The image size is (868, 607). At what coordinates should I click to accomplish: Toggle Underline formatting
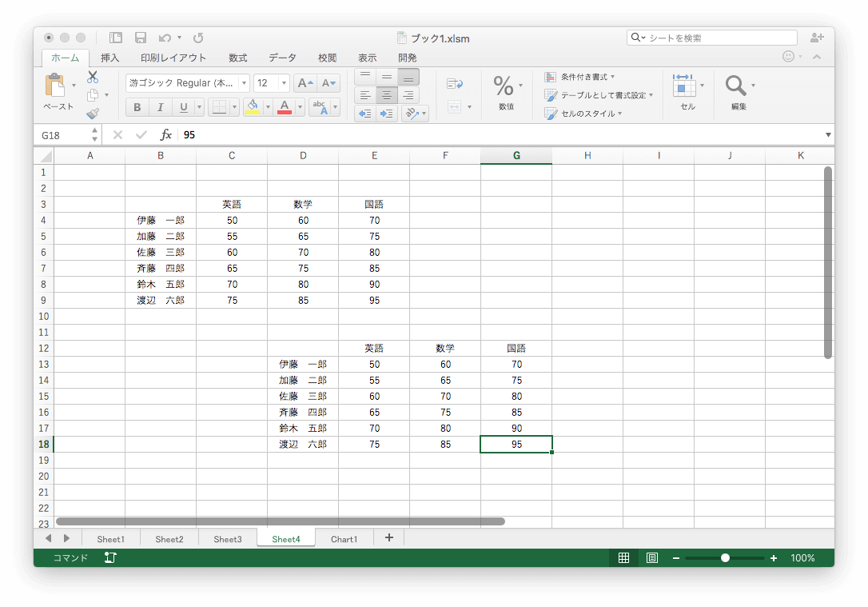pos(183,107)
